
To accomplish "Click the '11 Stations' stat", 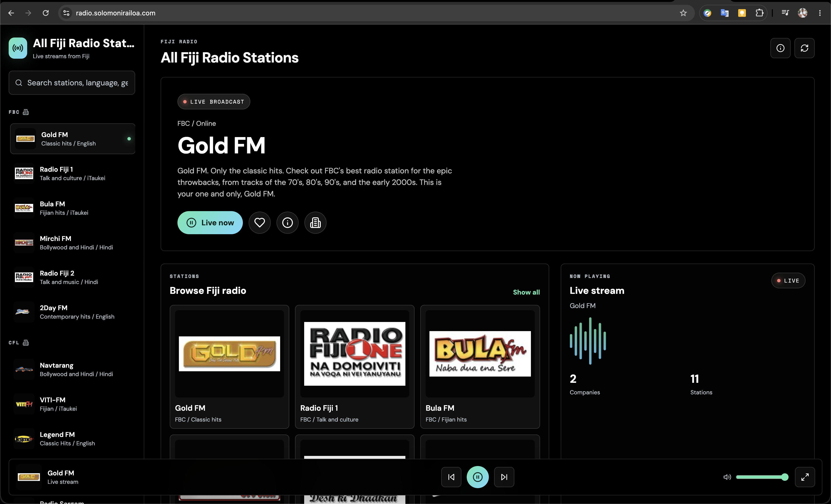I will point(701,384).
